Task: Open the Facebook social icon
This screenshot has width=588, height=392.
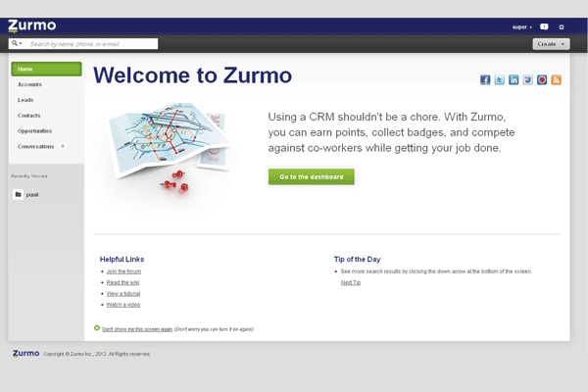Action: pyautogui.click(x=485, y=79)
